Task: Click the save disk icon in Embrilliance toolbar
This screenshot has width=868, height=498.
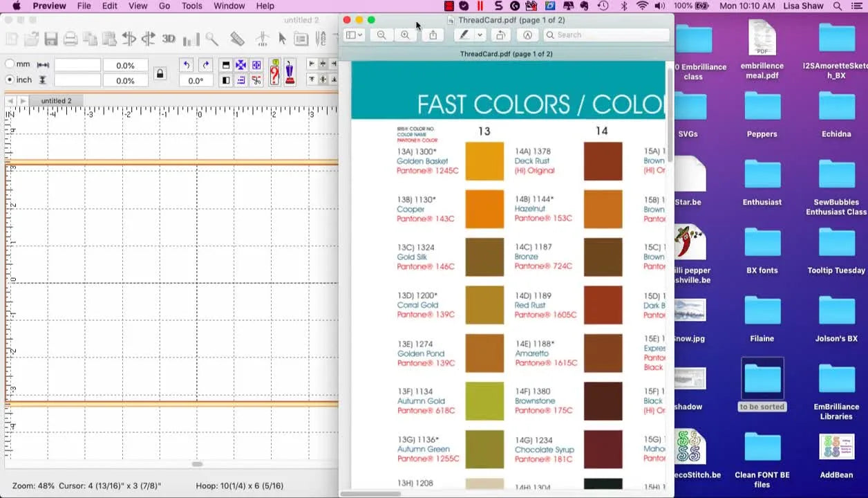Action: (x=50, y=39)
